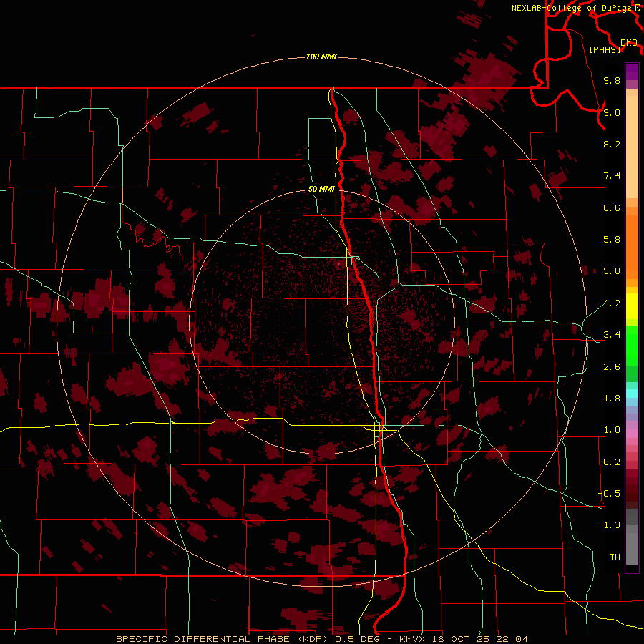Click the 5.0 scale value

612,271
